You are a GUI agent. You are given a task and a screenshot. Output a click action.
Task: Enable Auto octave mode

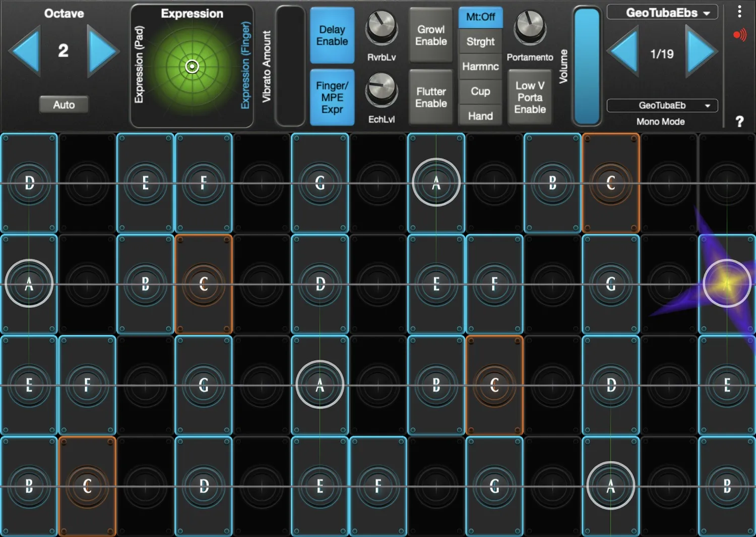(x=64, y=105)
